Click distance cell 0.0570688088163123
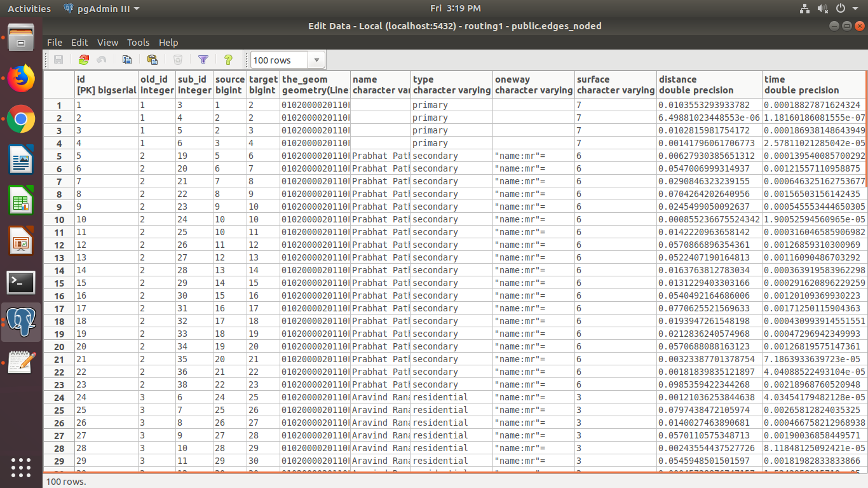This screenshot has height=488, width=868. (709, 346)
